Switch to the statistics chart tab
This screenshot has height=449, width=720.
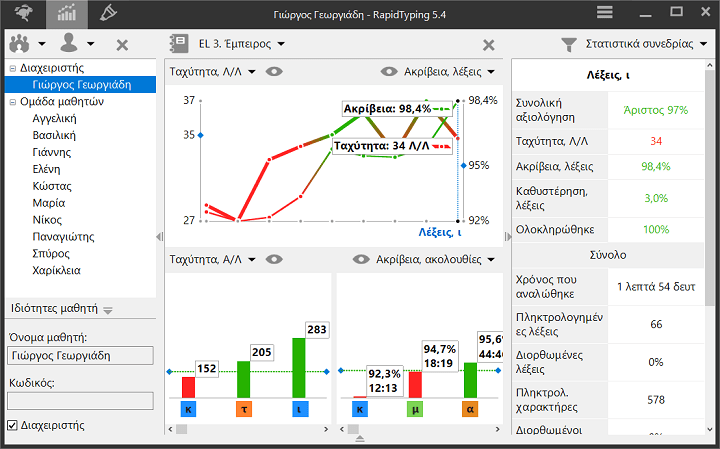67,14
